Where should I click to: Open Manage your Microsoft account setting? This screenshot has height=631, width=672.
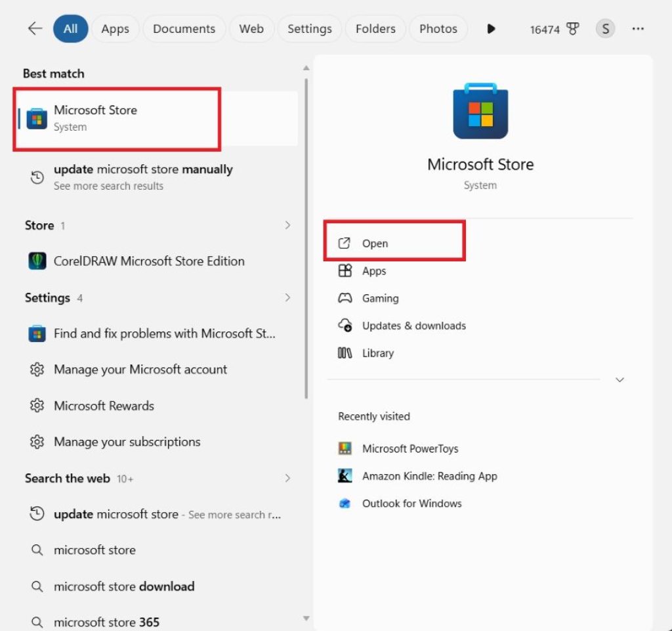click(156, 370)
